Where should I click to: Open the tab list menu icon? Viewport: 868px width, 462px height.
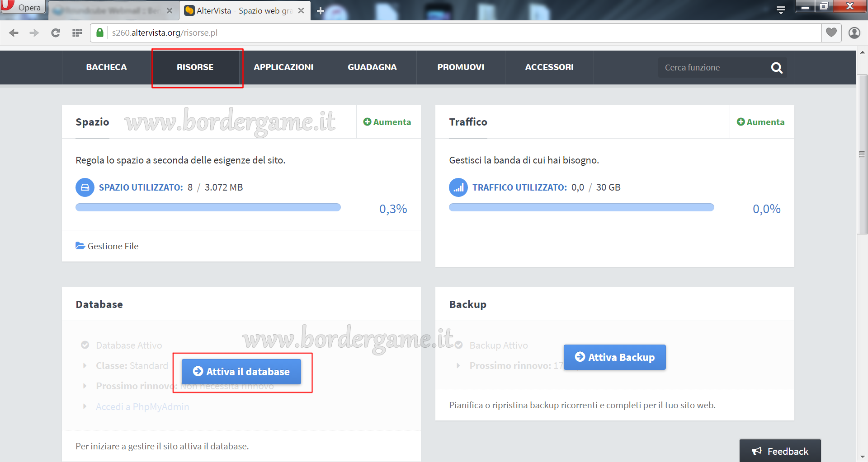781,10
